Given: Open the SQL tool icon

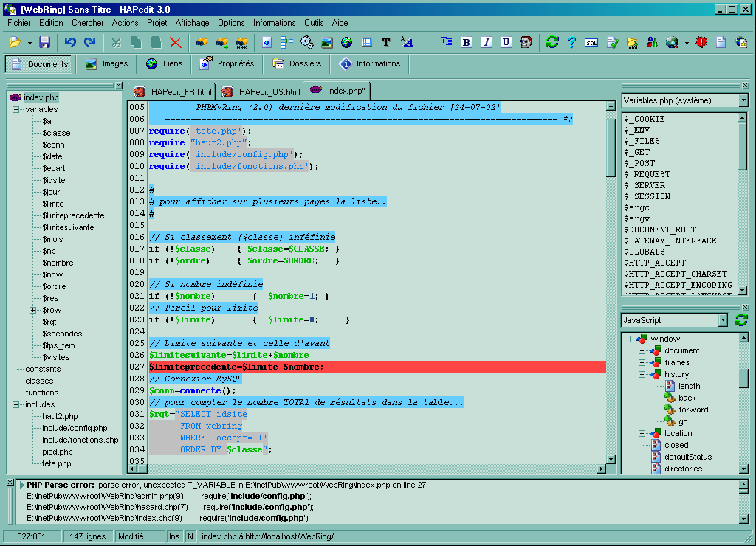Looking at the screenshot, I should click(x=591, y=42).
